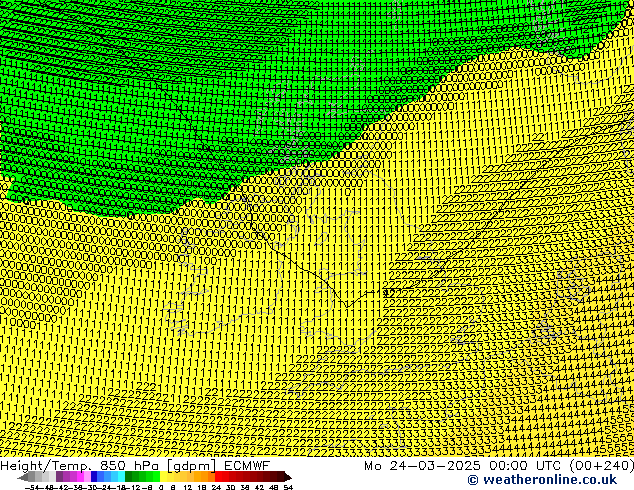Click the Height/Temp. 850 hPa title
Viewport: 634px width, 490px height.
click(x=80, y=466)
